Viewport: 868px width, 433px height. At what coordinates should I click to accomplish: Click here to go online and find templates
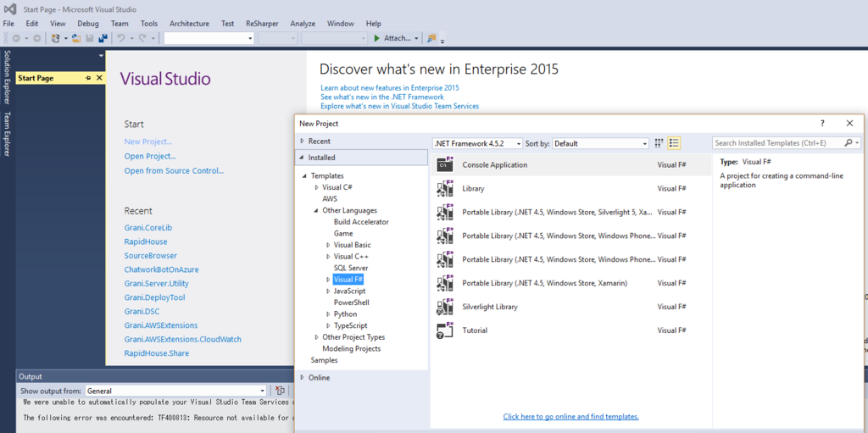click(x=570, y=416)
